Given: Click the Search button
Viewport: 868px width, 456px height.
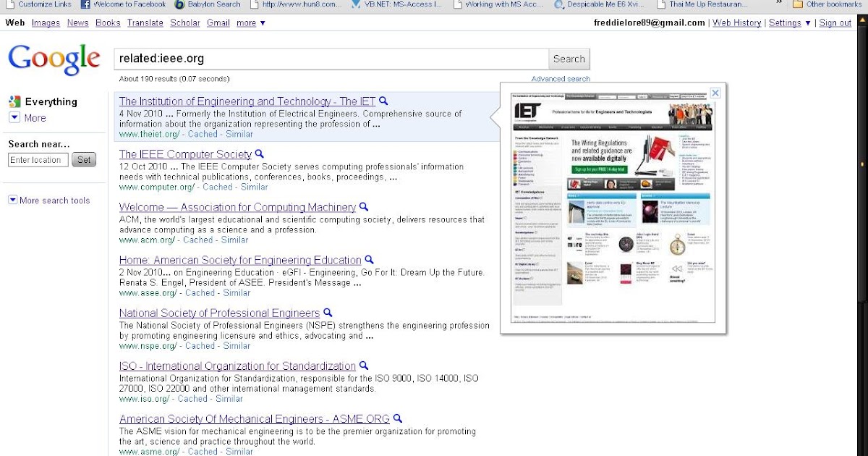Looking at the screenshot, I should tap(569, 58).
